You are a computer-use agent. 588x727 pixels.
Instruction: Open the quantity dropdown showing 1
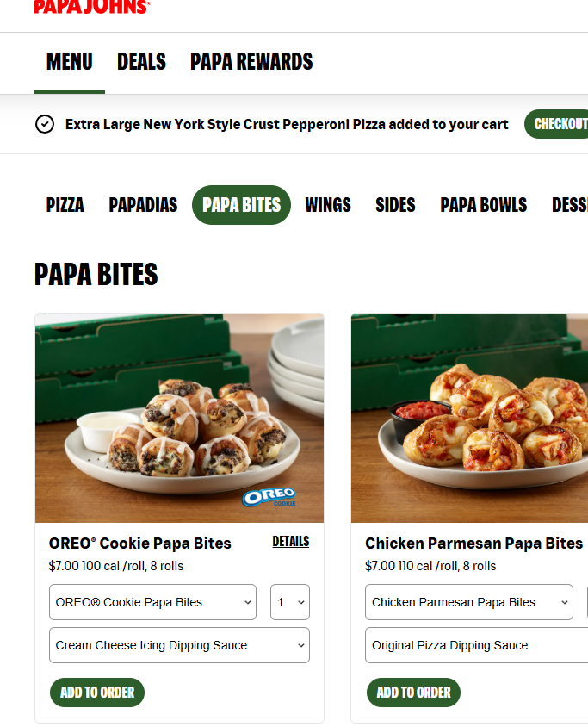pyautogui.click(x=290, y=602)
